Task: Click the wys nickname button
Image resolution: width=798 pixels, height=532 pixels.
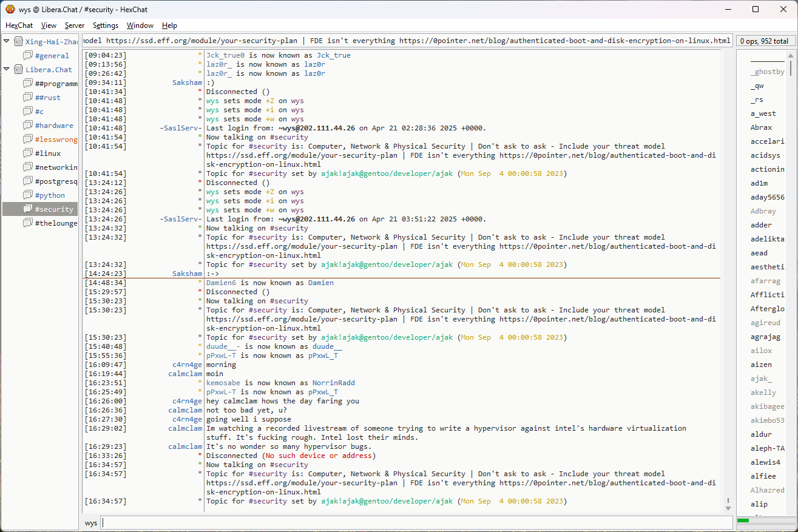Action: tap(91, 523)
